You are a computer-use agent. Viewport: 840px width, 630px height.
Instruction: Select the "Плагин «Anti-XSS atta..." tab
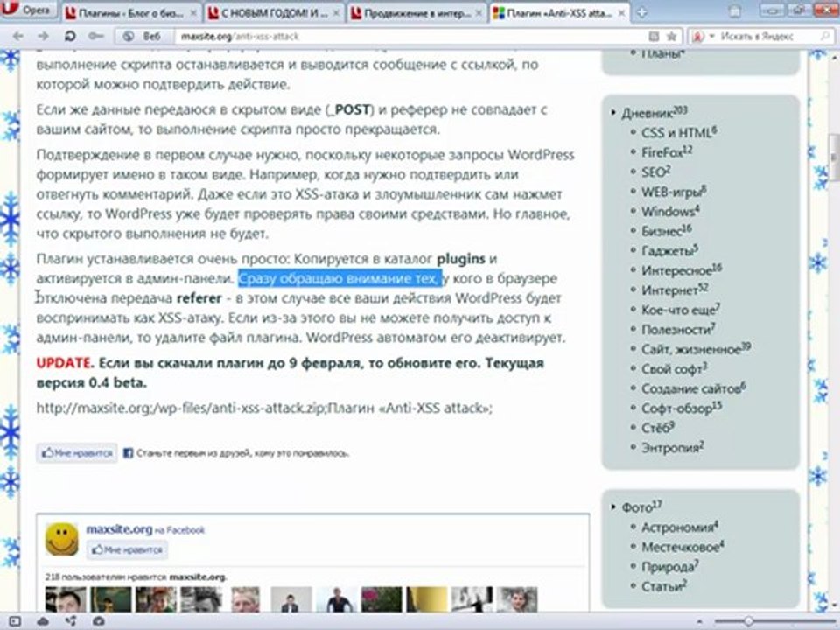tap(560, 13)
